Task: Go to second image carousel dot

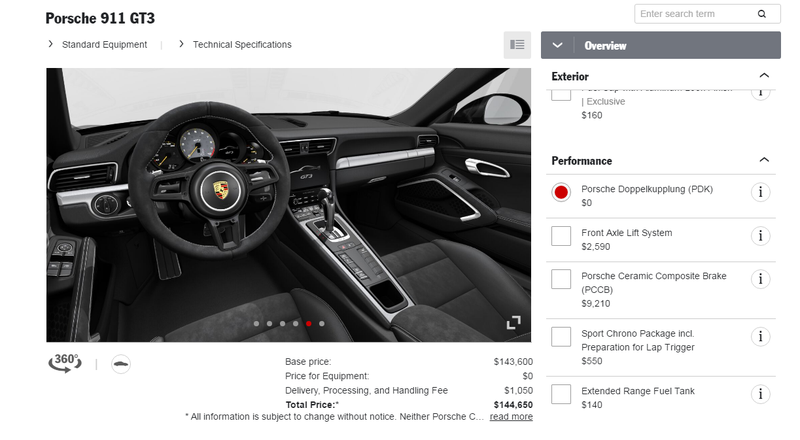Action: pos(269,323)
